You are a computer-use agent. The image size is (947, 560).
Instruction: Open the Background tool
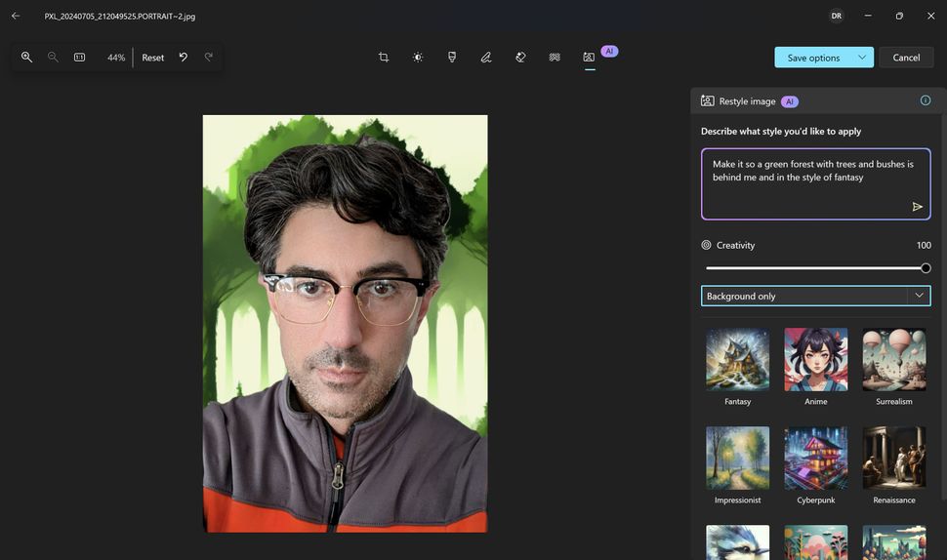point(555,58)
